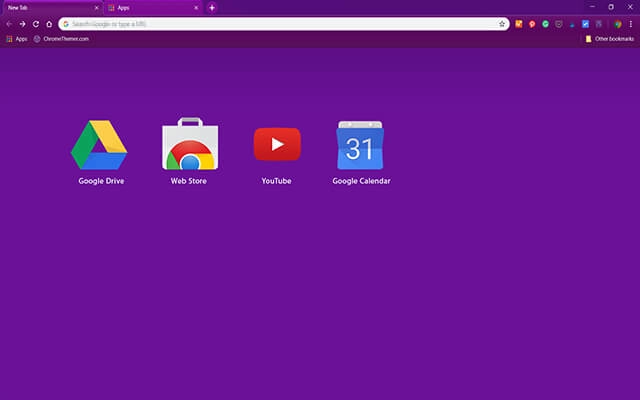Go forward with the forward arrow
Viewport: 640px width, 400px height.
(22, 24)
